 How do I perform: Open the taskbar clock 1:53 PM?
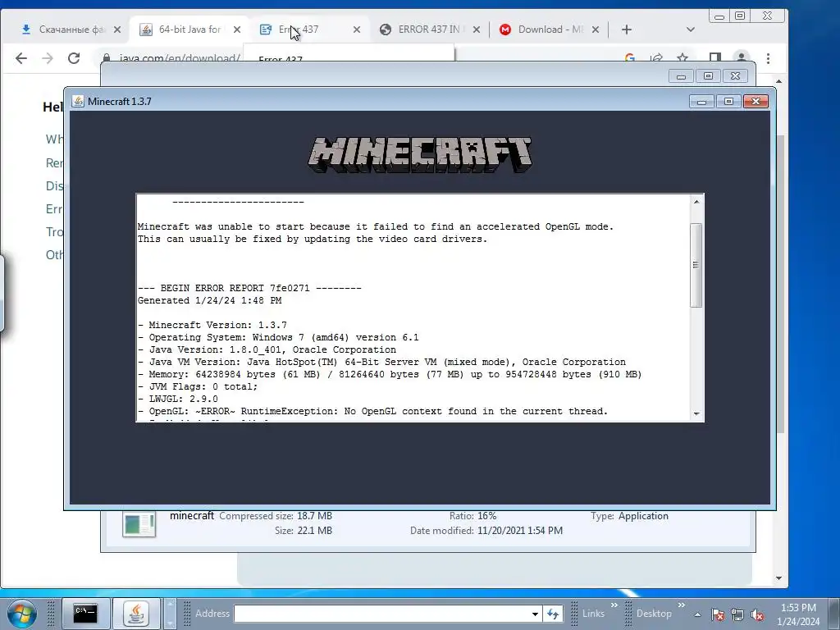(x=798, y=614)
